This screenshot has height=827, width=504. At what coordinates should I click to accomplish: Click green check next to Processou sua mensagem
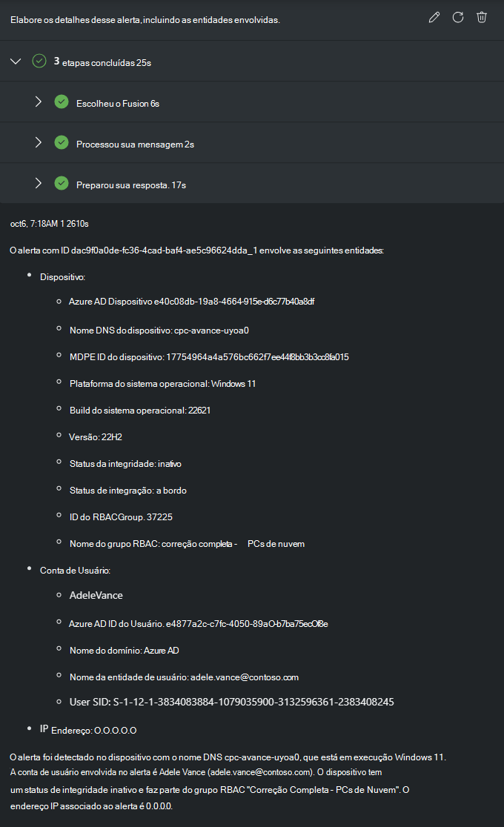click(62, 142)
